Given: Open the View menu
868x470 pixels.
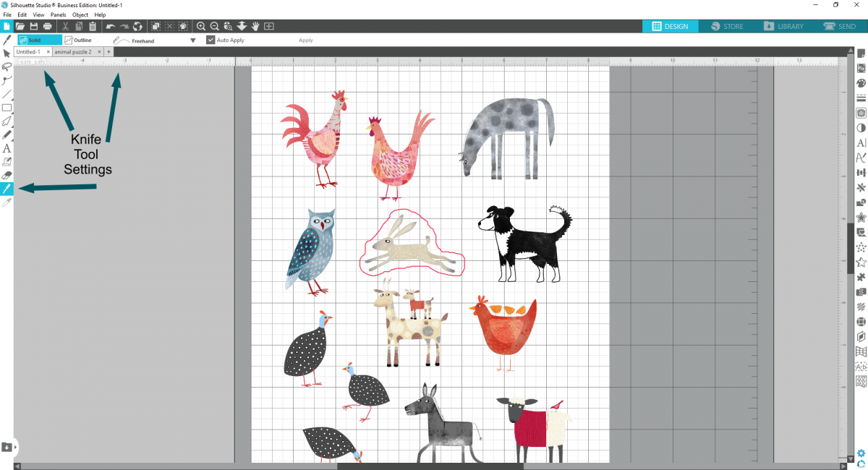Looking at the screenshot, I should 38,14.
